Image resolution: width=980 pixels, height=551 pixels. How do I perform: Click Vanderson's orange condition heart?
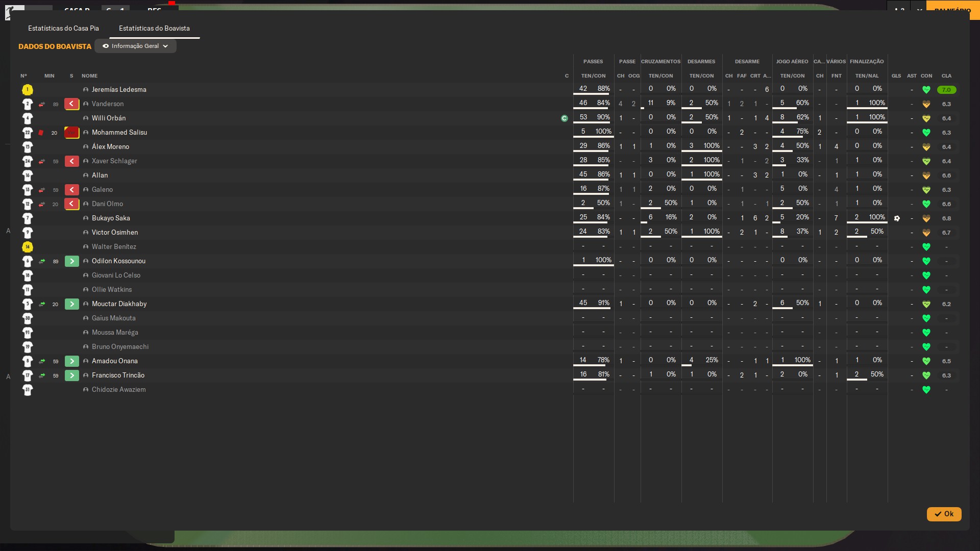(926, 104)
